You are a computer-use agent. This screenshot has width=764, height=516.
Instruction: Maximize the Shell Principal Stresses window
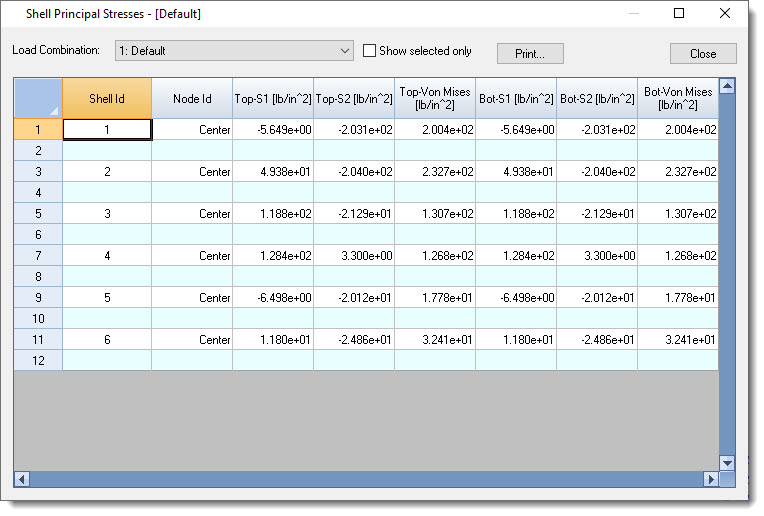tap(679, 14)
